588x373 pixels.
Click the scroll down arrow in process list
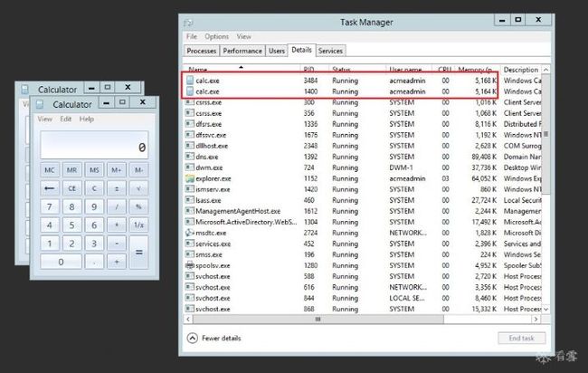[546, 310]
